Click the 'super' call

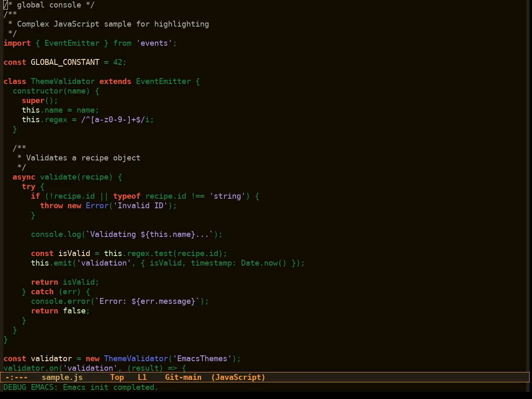(33, 101)
